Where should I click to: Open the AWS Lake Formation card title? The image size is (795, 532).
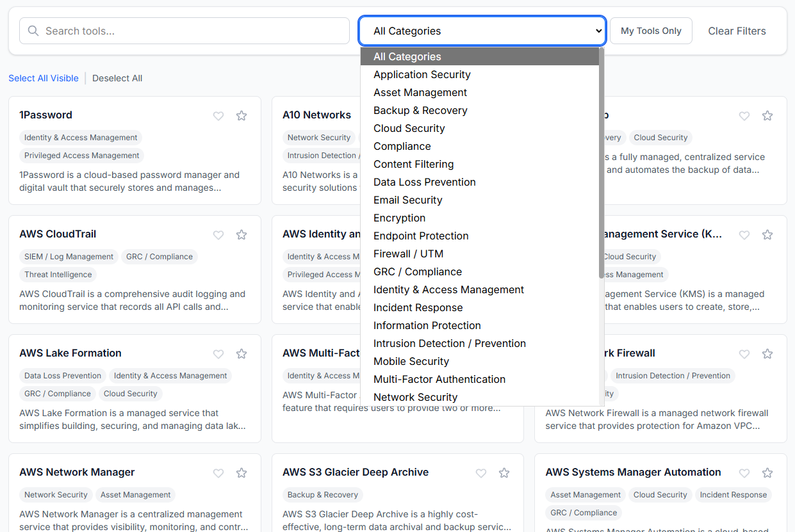70,353
